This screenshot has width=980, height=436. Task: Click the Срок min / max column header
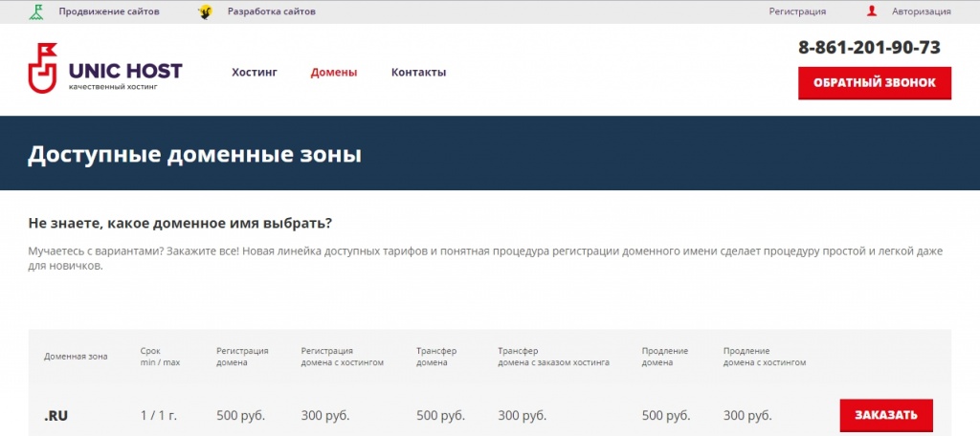160,357
